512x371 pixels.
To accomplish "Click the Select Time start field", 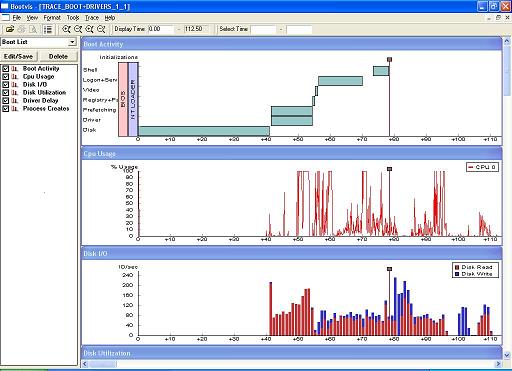I will coord(263,30).
